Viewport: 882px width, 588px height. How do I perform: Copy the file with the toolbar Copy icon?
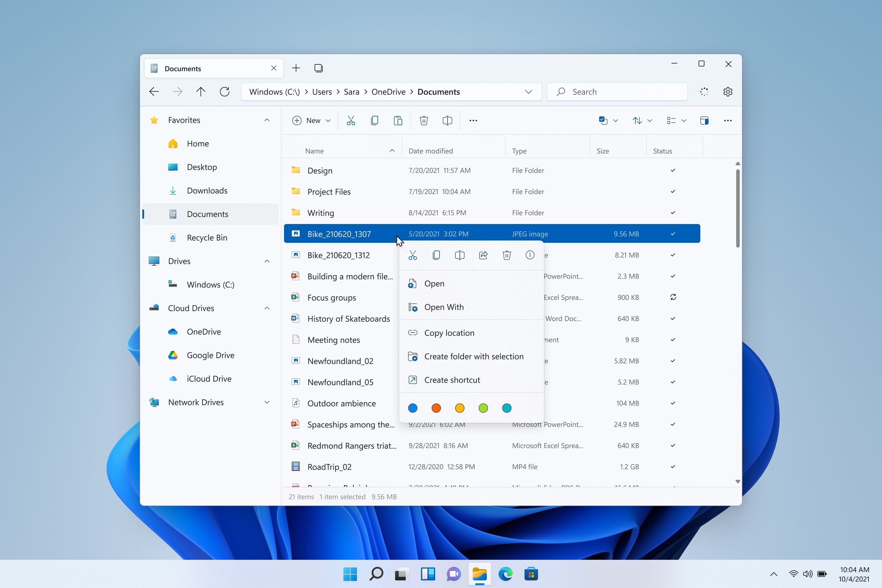[375, 120]
